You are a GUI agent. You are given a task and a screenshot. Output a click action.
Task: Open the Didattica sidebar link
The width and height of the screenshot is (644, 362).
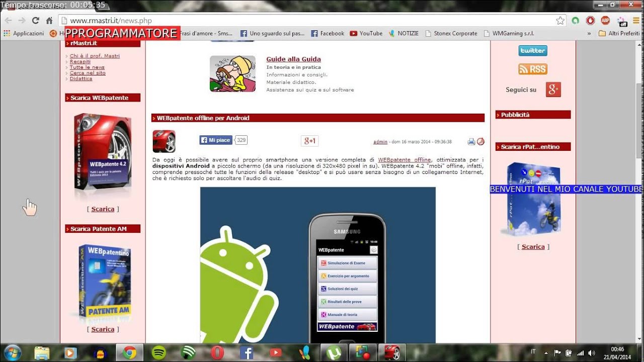(x=81, y=78)
